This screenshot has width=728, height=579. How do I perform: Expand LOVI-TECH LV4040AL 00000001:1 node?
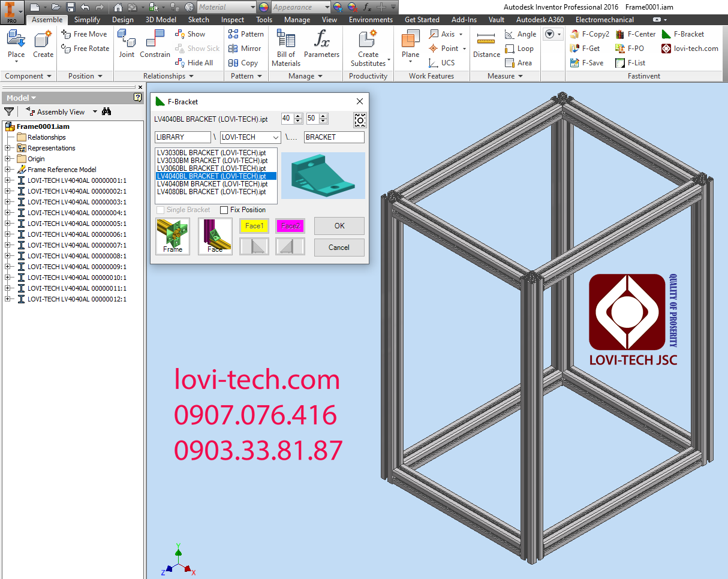(x=7, y=180)
